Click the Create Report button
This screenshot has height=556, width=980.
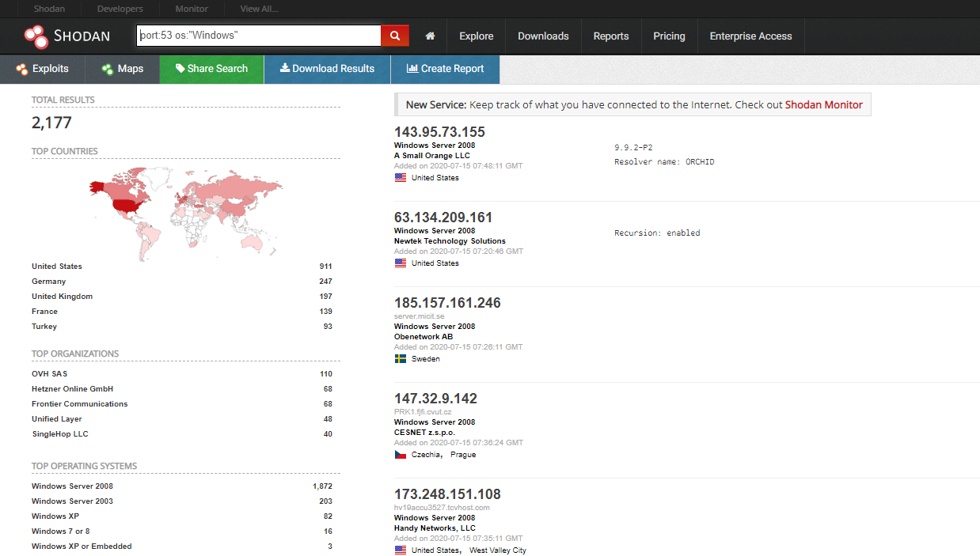click(445, 69)
